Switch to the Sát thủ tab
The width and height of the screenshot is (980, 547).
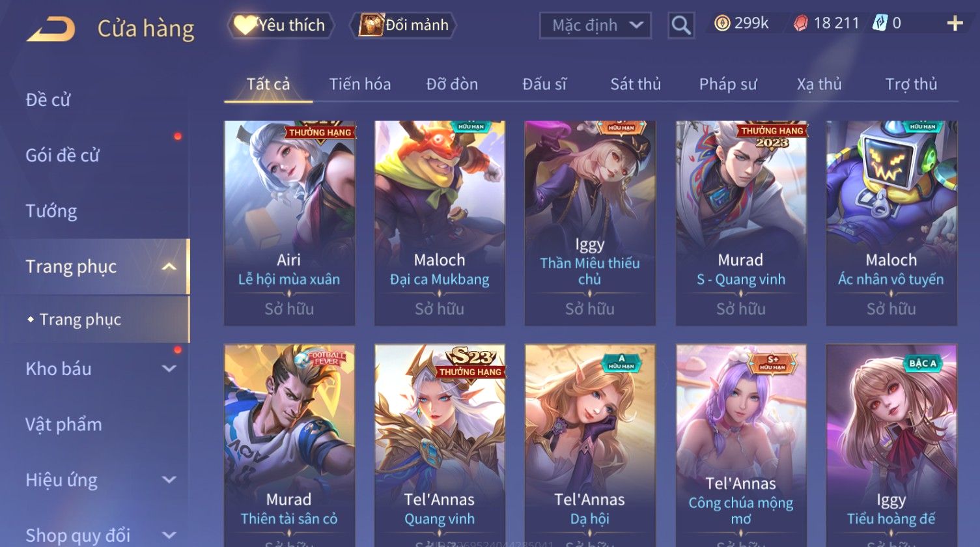pyautogui.click(x=636, y=84)
